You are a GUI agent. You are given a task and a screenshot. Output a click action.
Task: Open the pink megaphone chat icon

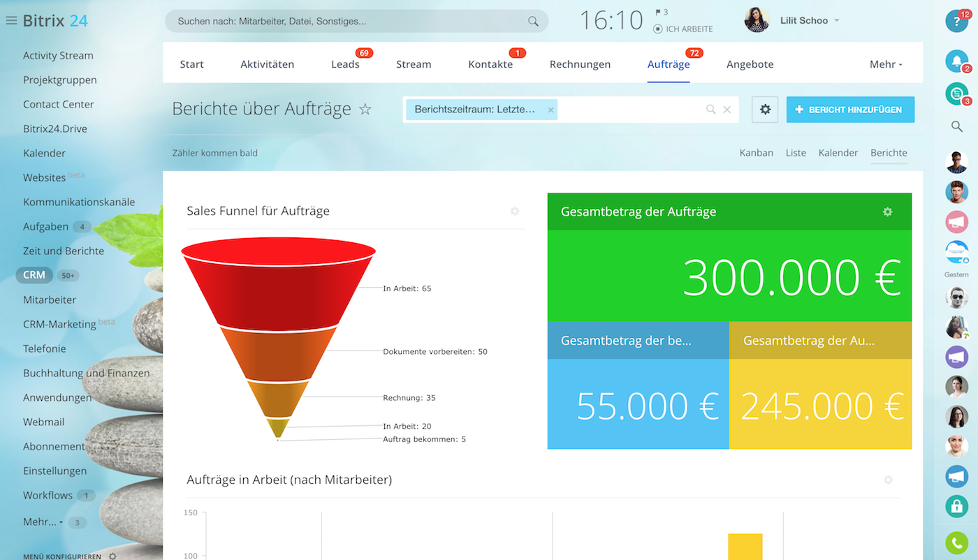click(x=956, y=222)
